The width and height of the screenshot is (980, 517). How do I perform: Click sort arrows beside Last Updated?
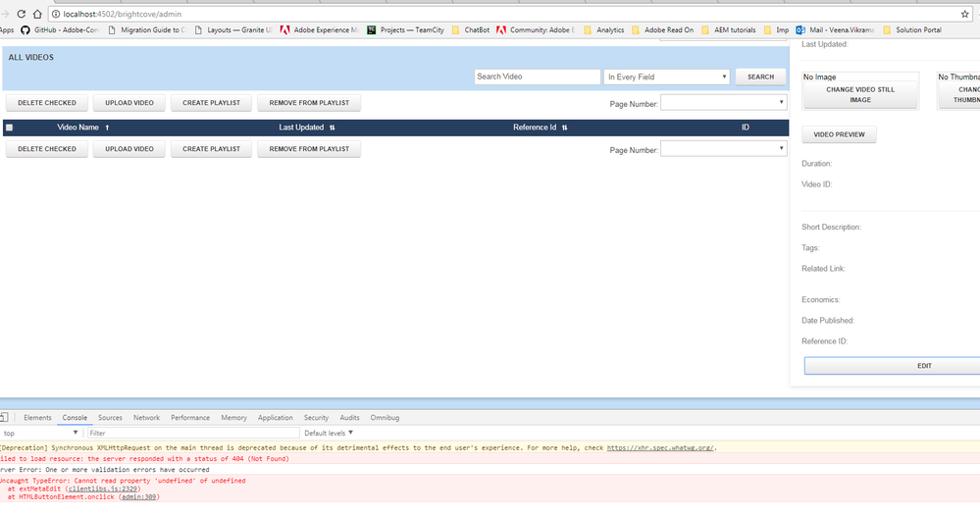coord(332,128)
